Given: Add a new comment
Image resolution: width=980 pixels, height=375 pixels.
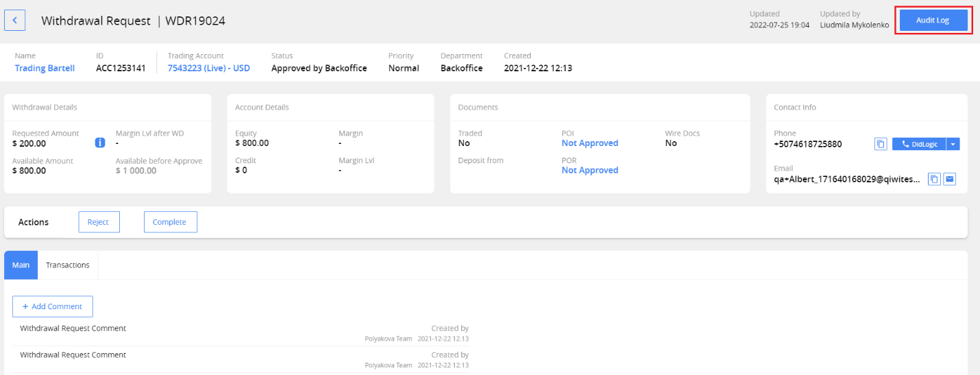Looking at the screenshot, I should point(53,306).
